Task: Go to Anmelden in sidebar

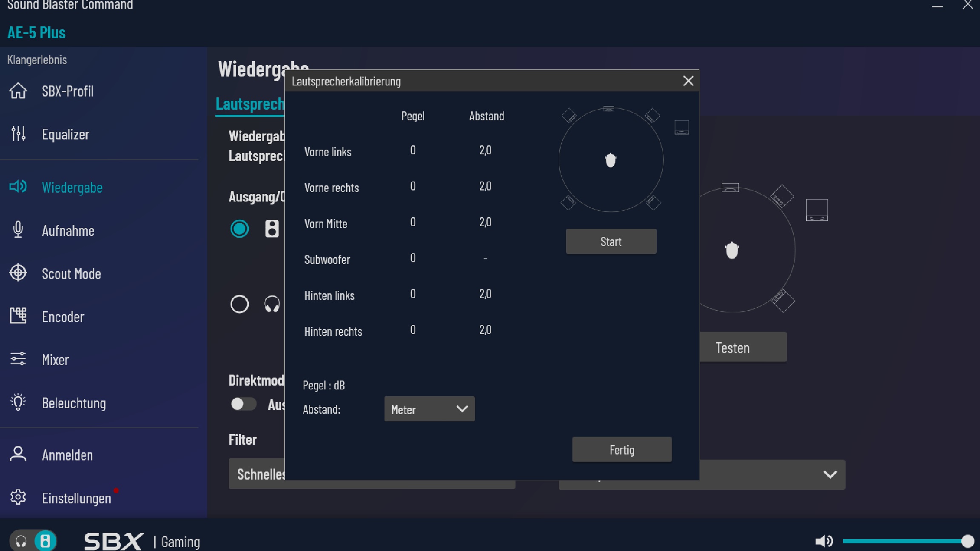Action: coord(67,455)
